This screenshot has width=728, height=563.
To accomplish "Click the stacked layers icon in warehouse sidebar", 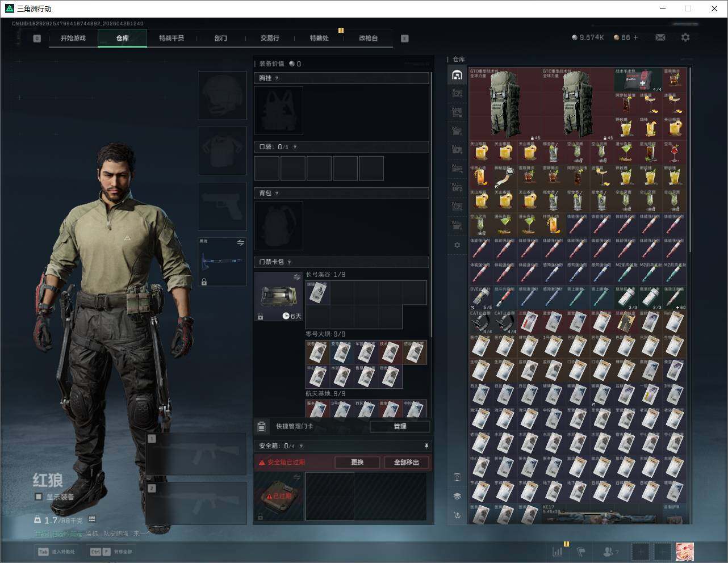I will tap(457, 496).
